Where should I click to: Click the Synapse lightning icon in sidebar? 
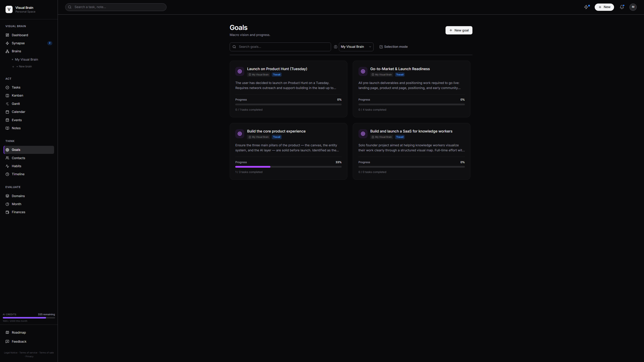(x=7, y=43)
